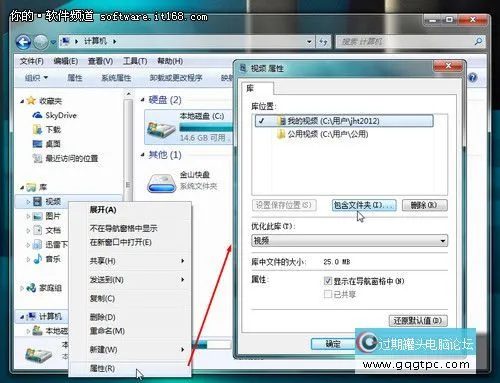
Task: Open the 编辑(E) menu
Action: 66,61
